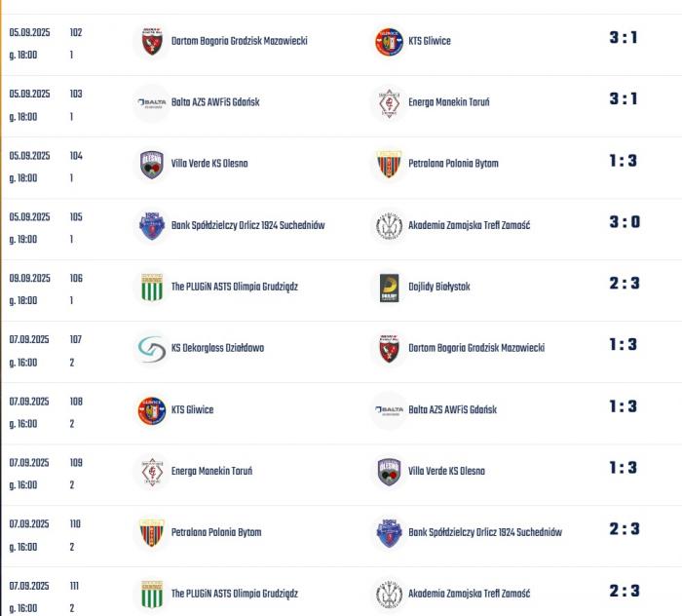Click Villa Verde KS Olesno crest, match 104
Screen dimensions: 682x616
pos(152,165)
